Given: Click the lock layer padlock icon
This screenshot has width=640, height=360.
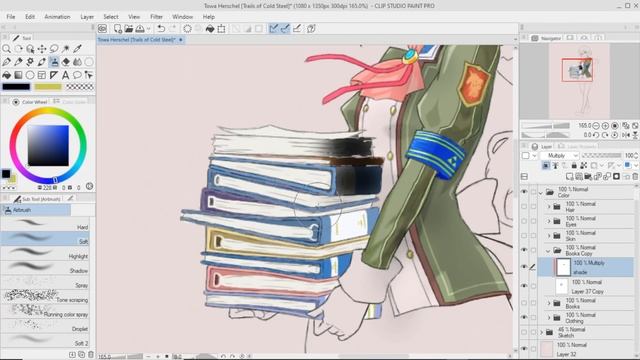Looking at the screenshot, I should pyautogui.click(x=574, y=165).
